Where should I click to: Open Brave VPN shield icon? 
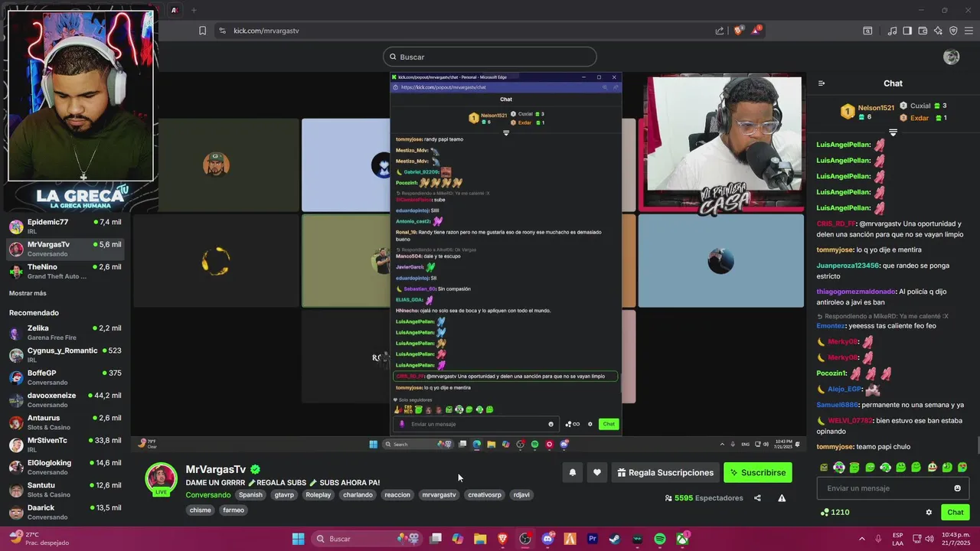click(x=953, y=31)
